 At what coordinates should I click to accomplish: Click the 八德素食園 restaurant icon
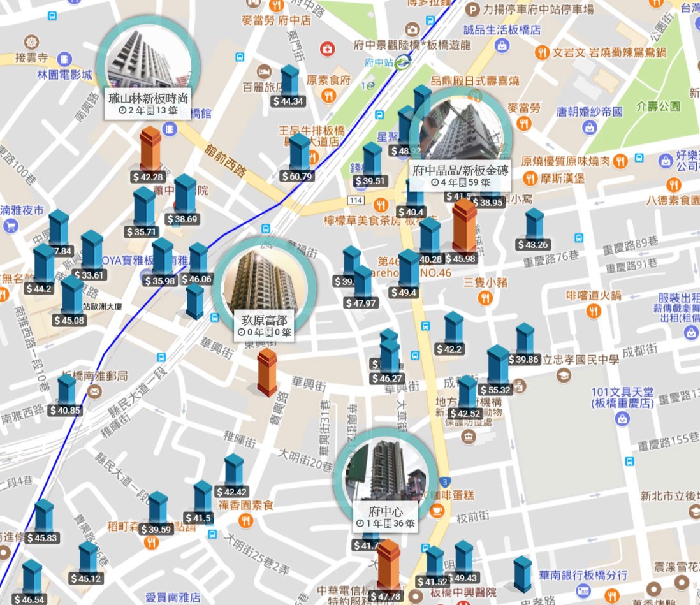pyautogui.click(x=673, y=184)
